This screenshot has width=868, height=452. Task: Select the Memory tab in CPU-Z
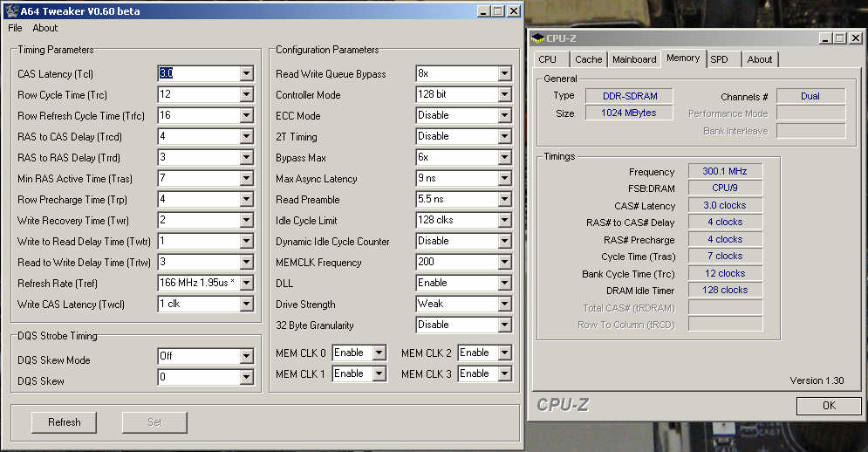[x=683, y=58]
